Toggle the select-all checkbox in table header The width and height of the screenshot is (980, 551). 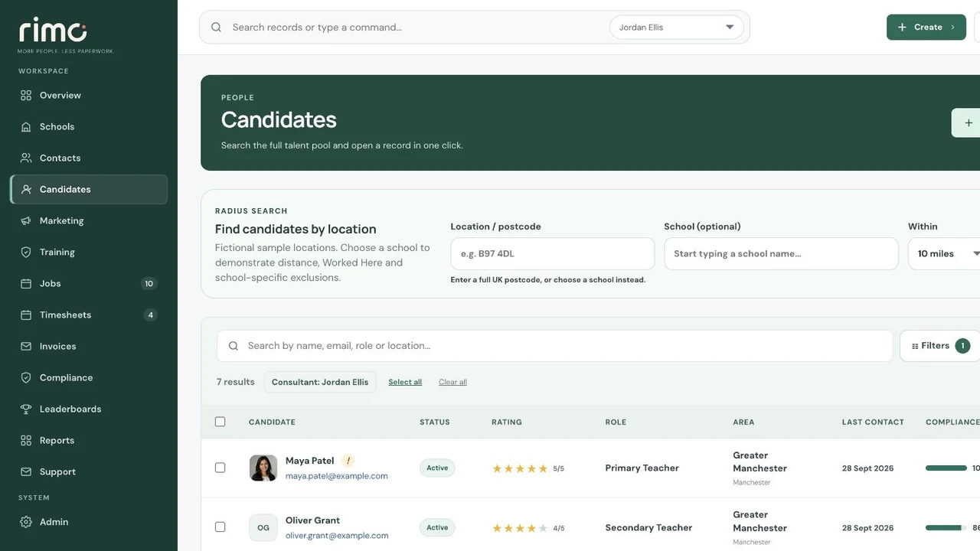[x=220, y=422]
